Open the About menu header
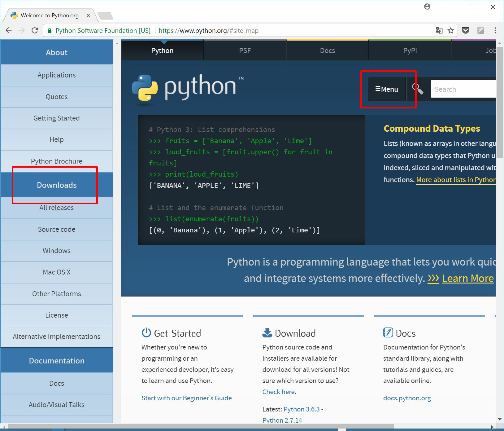504x431 pixels. [x=57, y=52]
